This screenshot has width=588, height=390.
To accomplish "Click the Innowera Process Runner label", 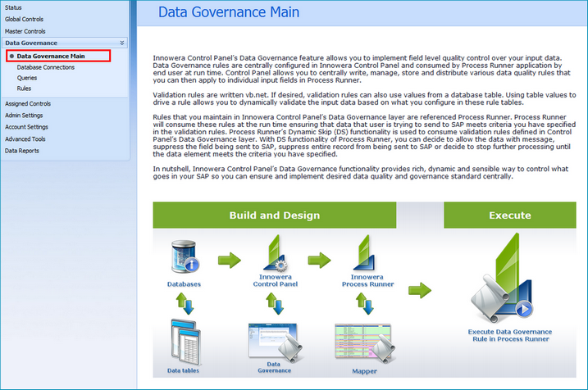I will pos(367,280).
